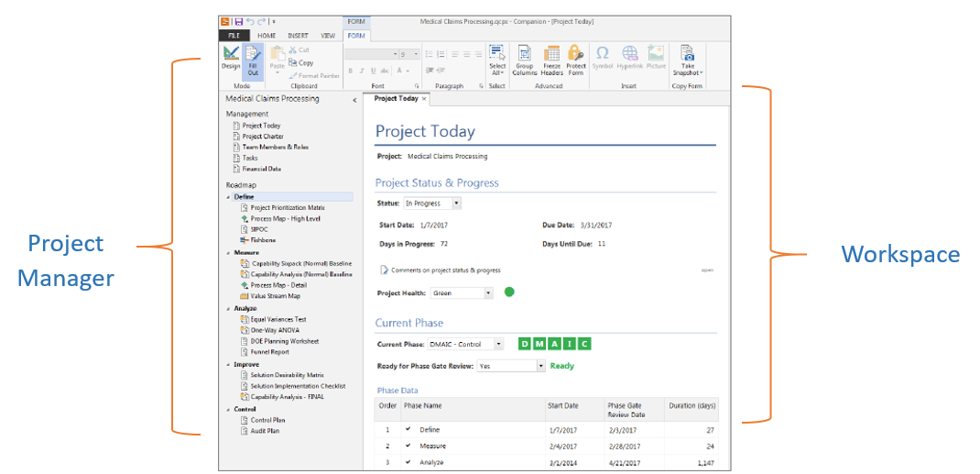Viewport: 980px width, 474px height.
Task: Open the Project Health dropdown
Action: click(x=488, y=293)
